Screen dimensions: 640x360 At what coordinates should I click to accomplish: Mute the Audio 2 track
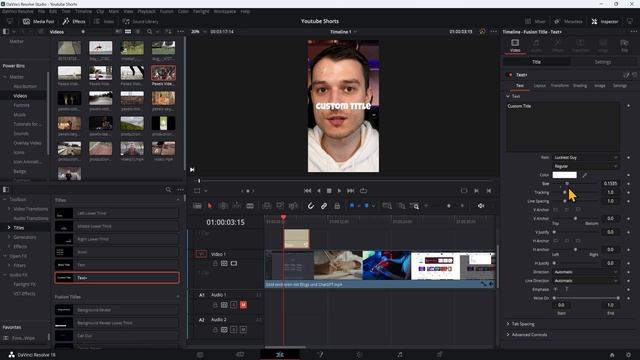tap(243, 329)
